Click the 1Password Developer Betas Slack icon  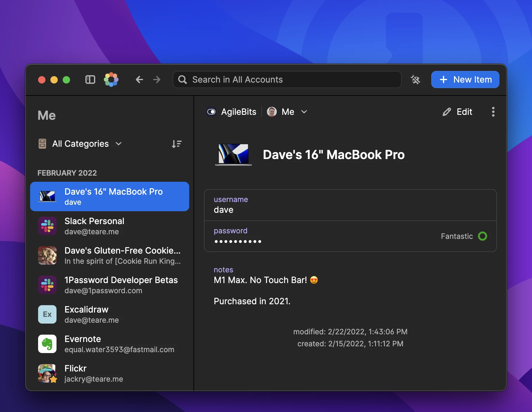(x=47, y=285)
